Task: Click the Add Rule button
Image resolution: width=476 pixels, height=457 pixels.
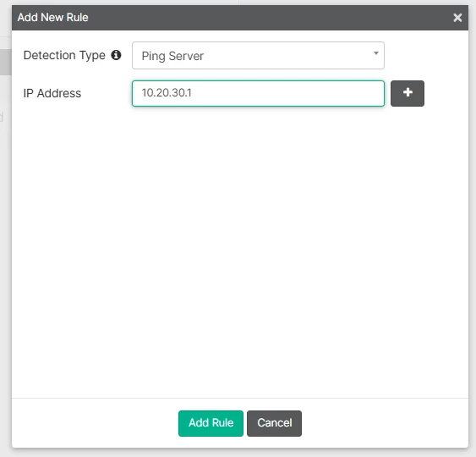Action: click(211, 423)
